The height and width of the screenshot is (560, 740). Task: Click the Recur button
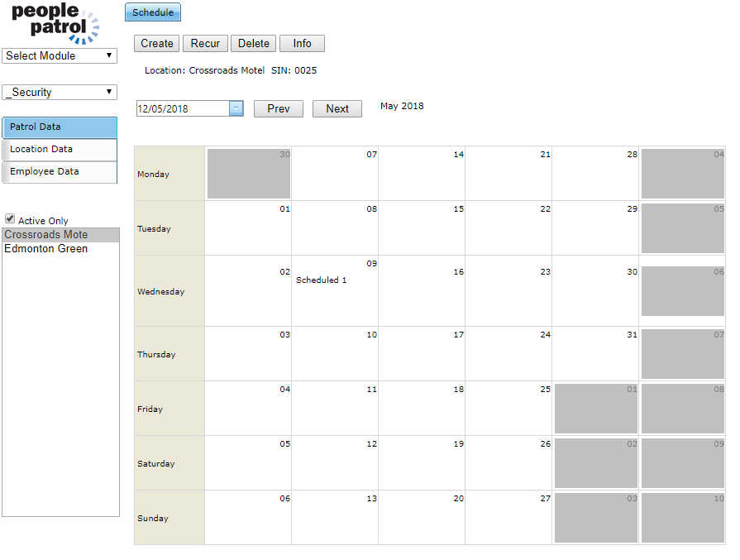205,44
